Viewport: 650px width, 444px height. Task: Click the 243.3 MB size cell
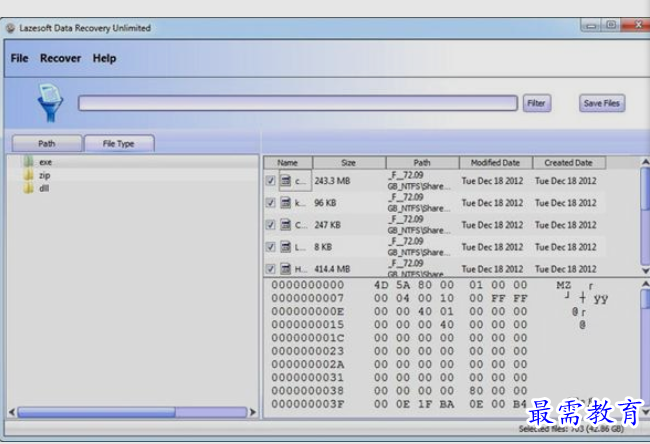tap(332, 181)
